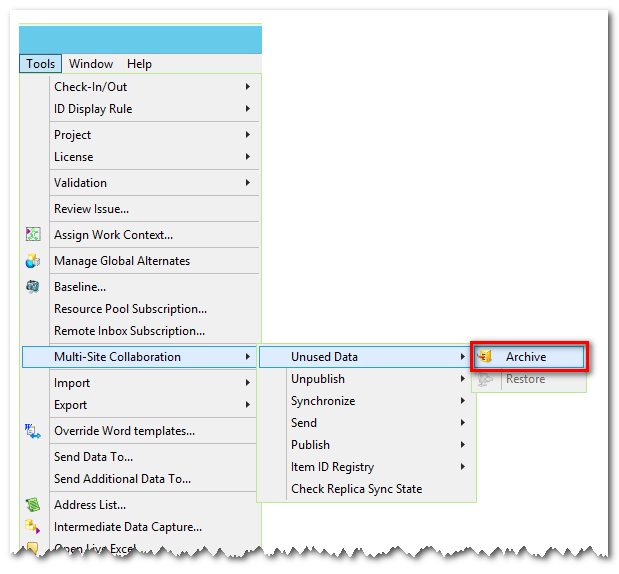The height and width of the screenshot is (574, 619).
Task: Click the Assign Work Context icon
Action: [33, 235]
